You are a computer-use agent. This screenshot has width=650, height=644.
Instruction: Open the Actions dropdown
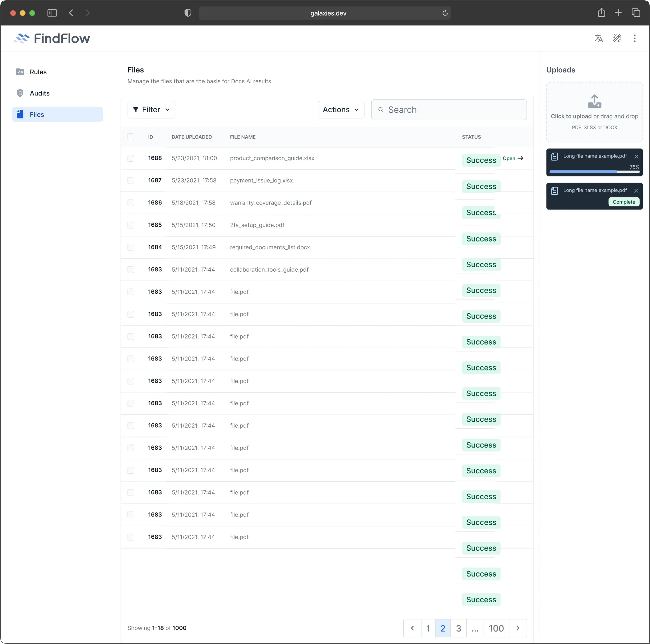tap(341, 110)
